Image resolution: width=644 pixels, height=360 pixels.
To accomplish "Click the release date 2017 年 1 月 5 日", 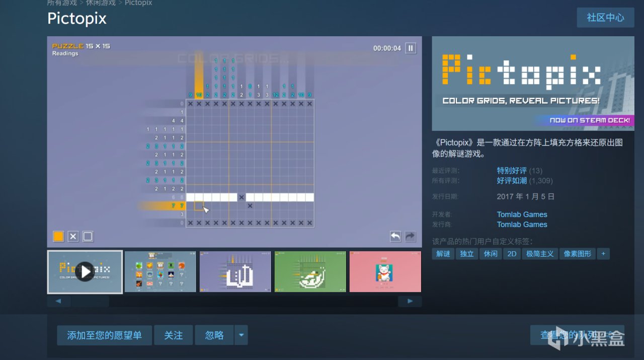I will point(525,196).
